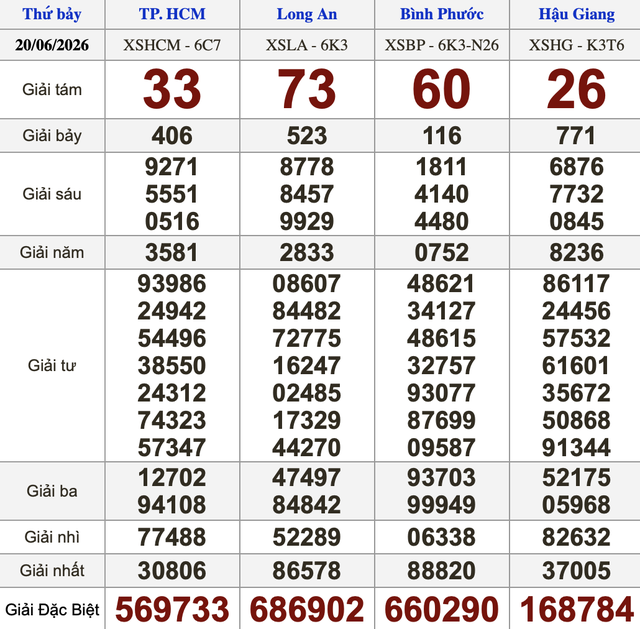640x629 pixels.
Task: Select 99949 in Giải ba
Action: [x=442, y=505]
